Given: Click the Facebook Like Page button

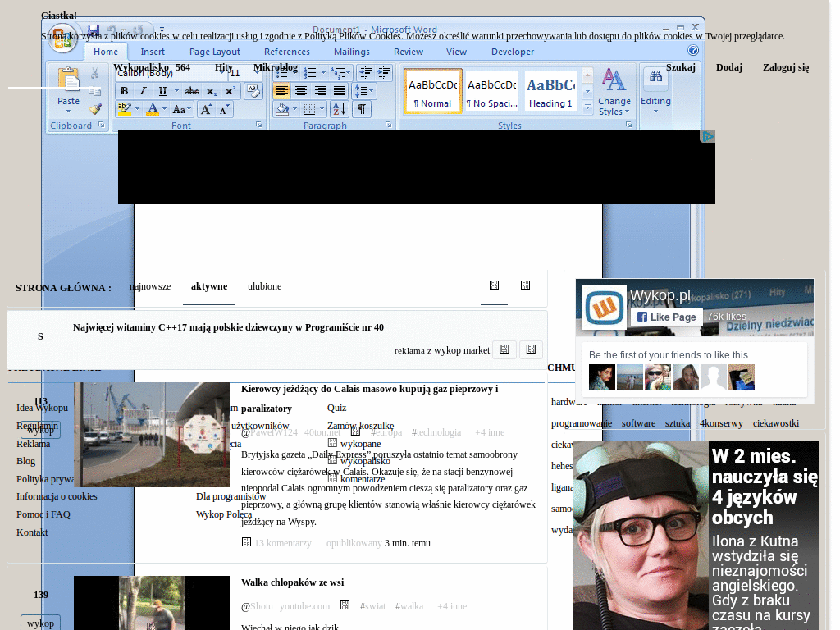Looking at the screenshot, I should point(666,317).
